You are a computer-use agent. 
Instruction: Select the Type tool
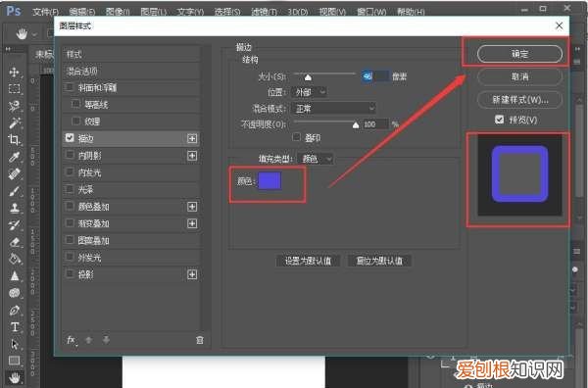tap(15, 327)
